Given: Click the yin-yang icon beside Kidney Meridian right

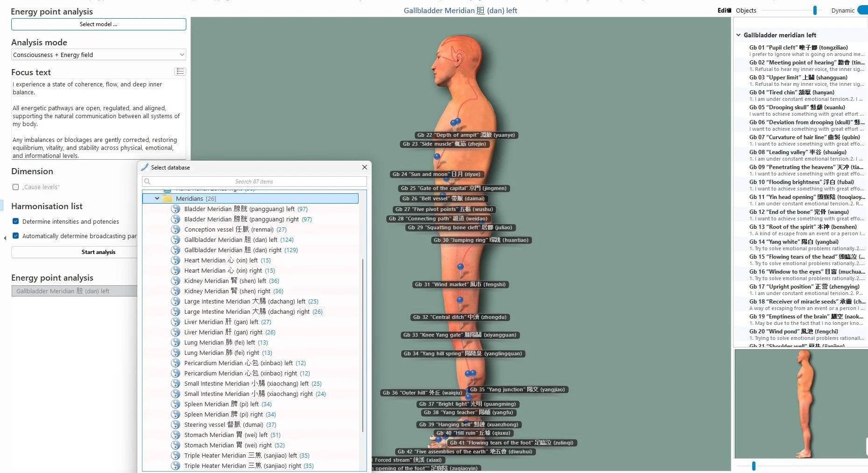Looking at the screenshot, I should 176,291.
